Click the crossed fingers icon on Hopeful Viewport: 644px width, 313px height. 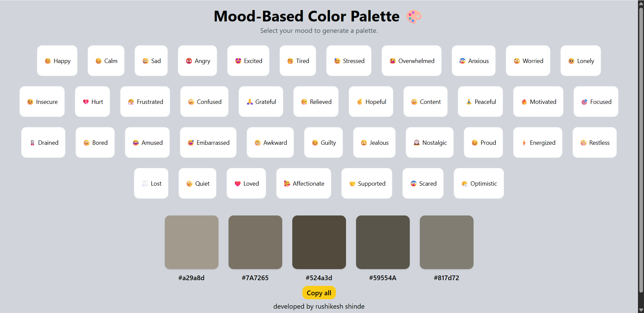point(360,102)
